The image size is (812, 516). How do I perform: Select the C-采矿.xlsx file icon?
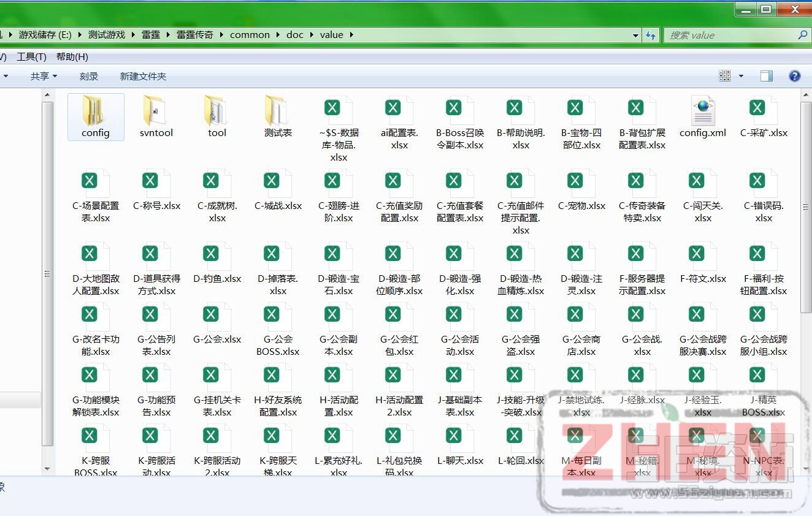764,111
